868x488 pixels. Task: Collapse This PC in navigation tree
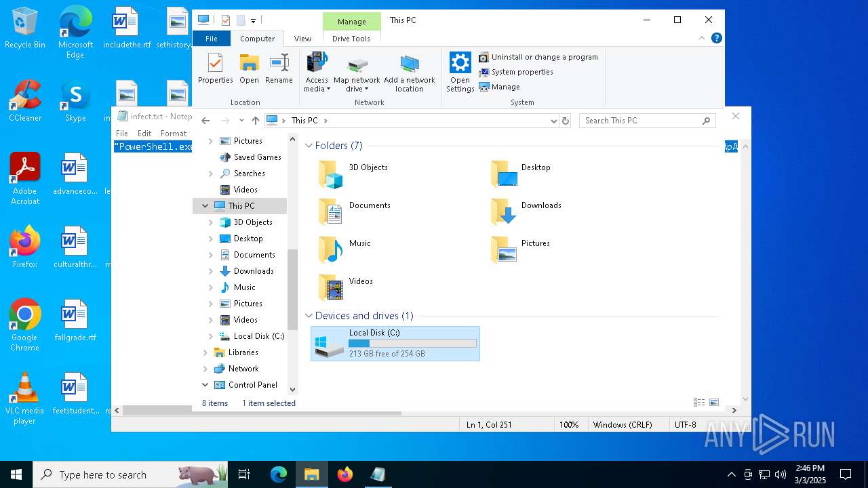(205, 205)
